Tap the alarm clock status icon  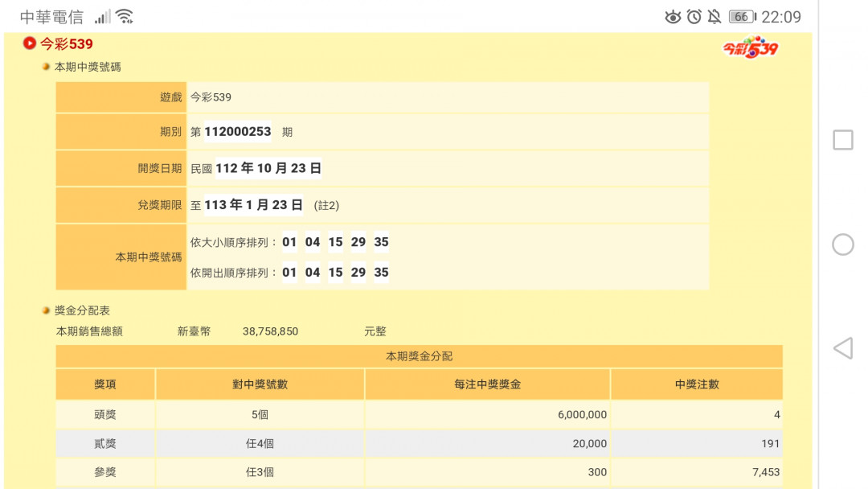[694, 17]
